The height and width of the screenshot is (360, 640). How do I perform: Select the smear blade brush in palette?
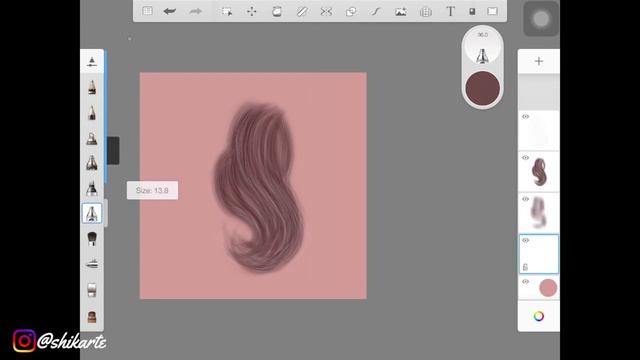coord(92,264)
